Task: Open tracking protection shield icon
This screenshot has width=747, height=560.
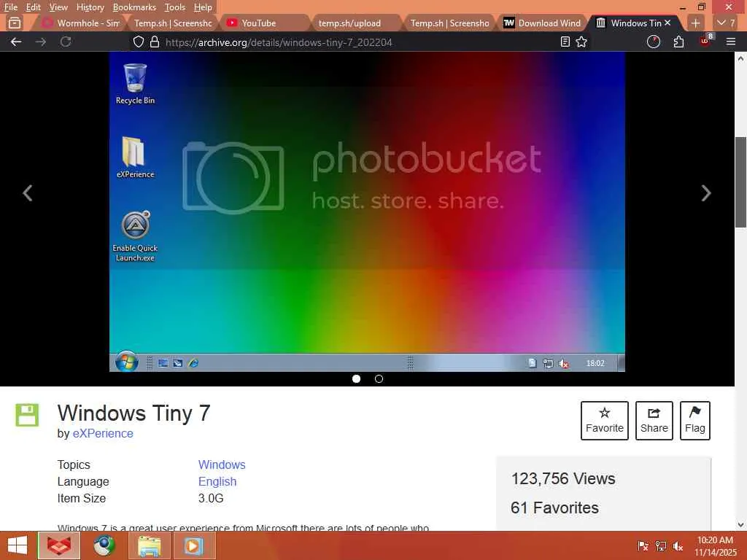Action: tap(138, 42)
